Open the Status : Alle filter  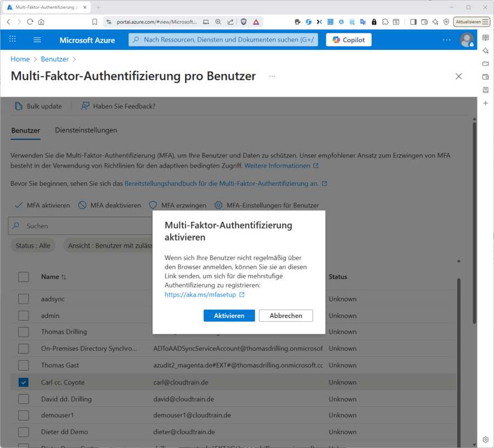click(33, 246)
